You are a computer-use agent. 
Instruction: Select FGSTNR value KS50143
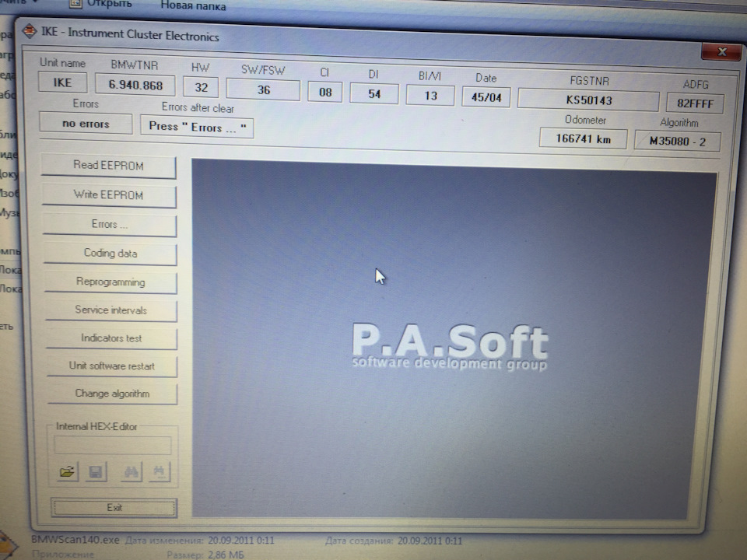click(x=589, y=100)
